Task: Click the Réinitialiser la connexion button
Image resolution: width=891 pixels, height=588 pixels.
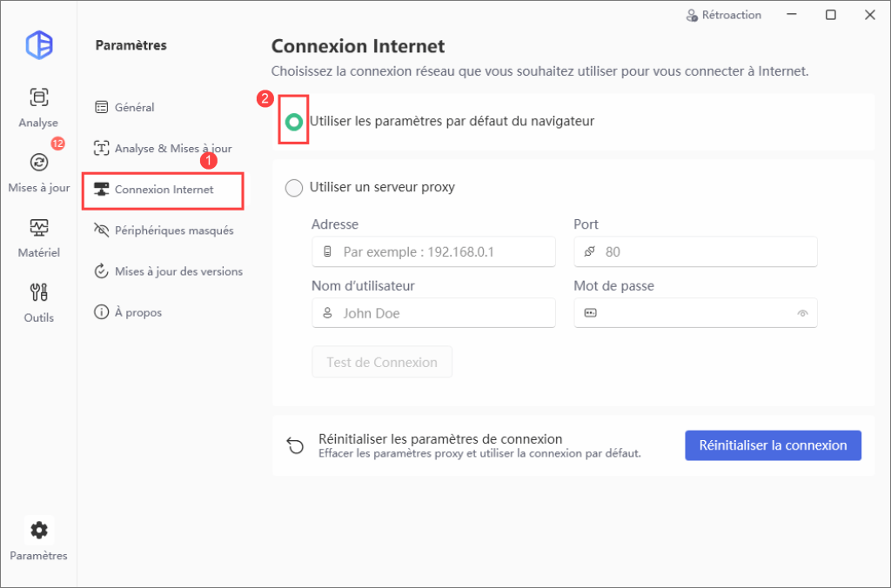Action: pyautogui.click(x=773, y=445)
